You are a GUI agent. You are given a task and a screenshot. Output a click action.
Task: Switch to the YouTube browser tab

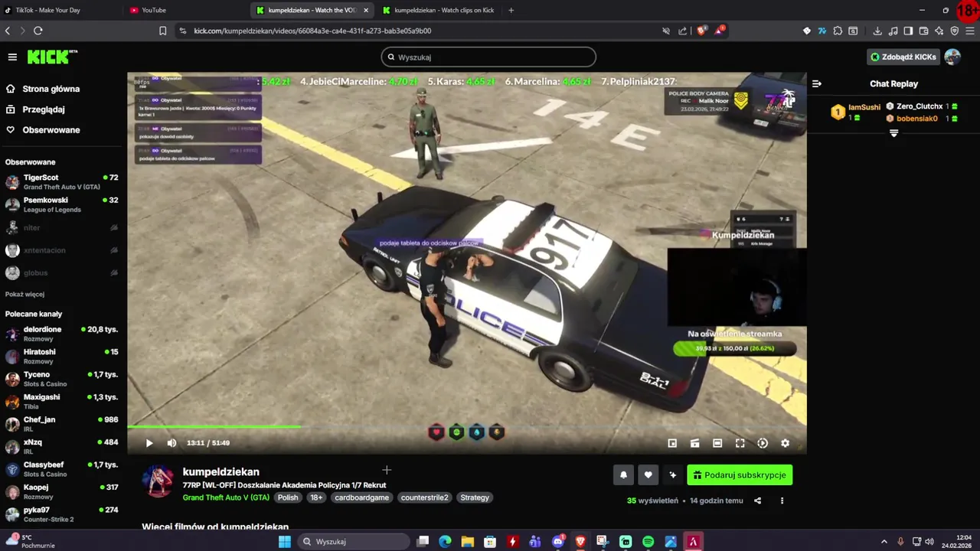[x=188, y=10]
